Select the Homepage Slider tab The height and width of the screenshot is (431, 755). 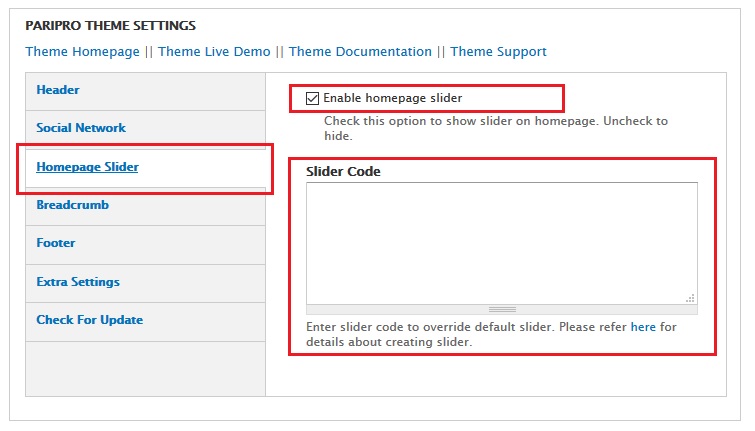point(87,167)
